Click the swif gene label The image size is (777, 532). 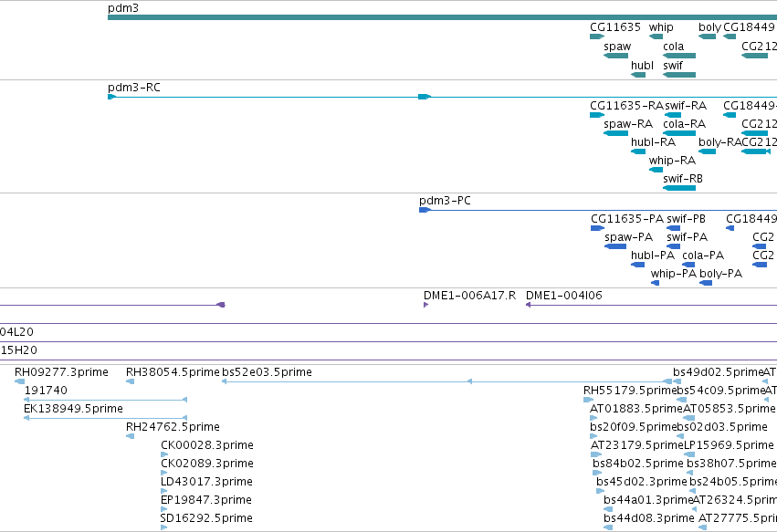click(x=673, y=66)
